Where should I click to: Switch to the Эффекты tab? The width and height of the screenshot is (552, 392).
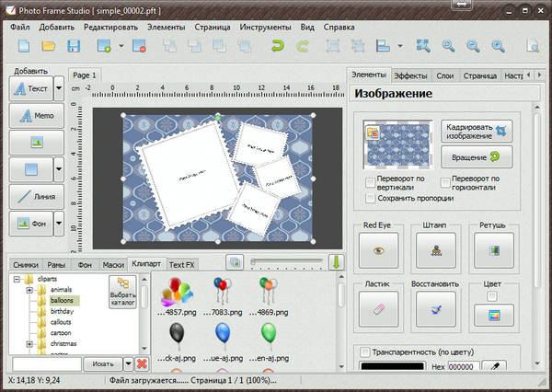pos(411,75)
